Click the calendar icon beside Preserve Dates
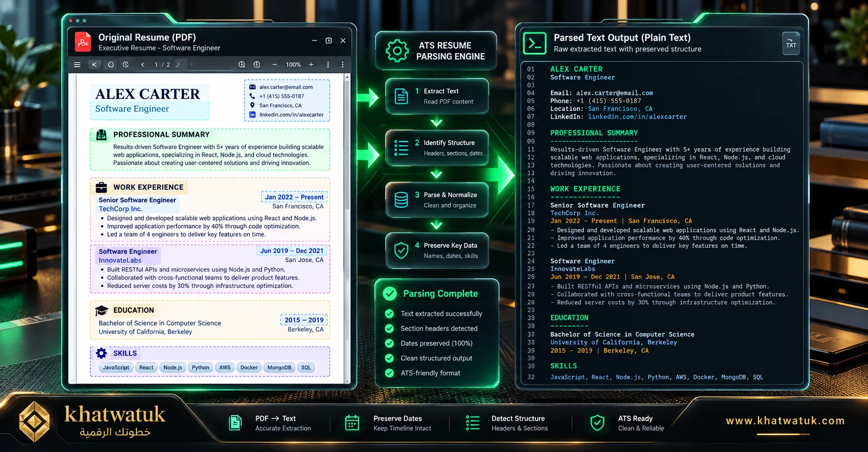868x452 pixels. [352, 423]
